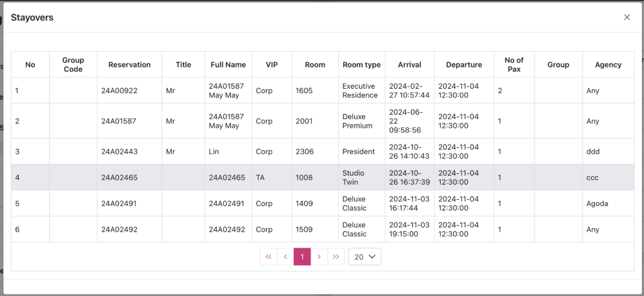Click the Arrival column header
The image size is (644, 296).
(409, 65)
